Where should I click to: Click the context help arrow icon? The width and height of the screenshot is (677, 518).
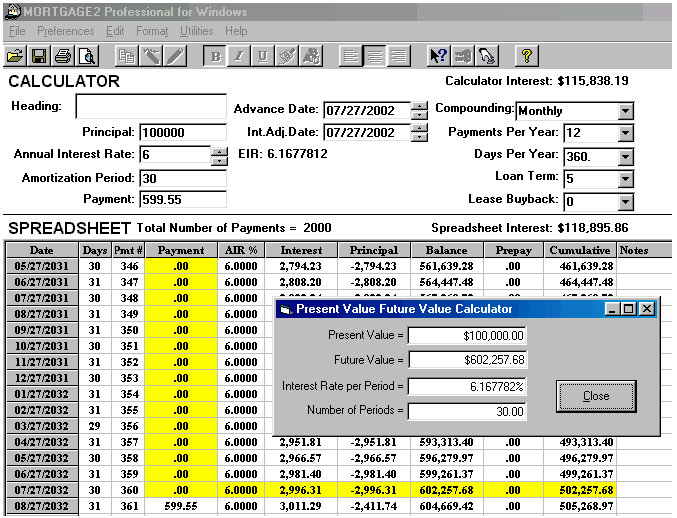click(437, 56)
